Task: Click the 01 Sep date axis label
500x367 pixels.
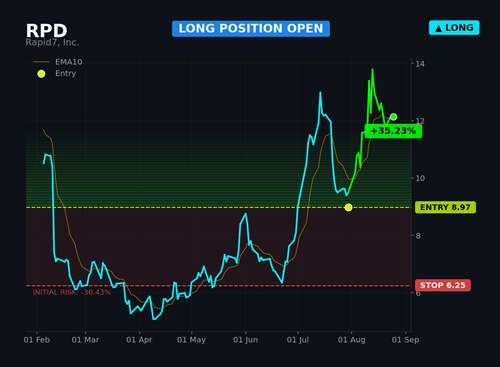Action: (405, 340)
